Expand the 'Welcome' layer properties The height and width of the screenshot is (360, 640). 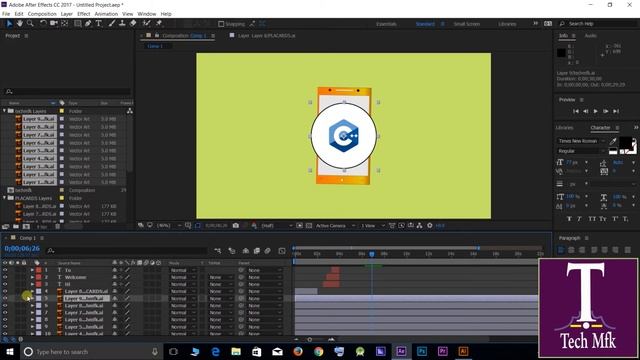[32, 277]
